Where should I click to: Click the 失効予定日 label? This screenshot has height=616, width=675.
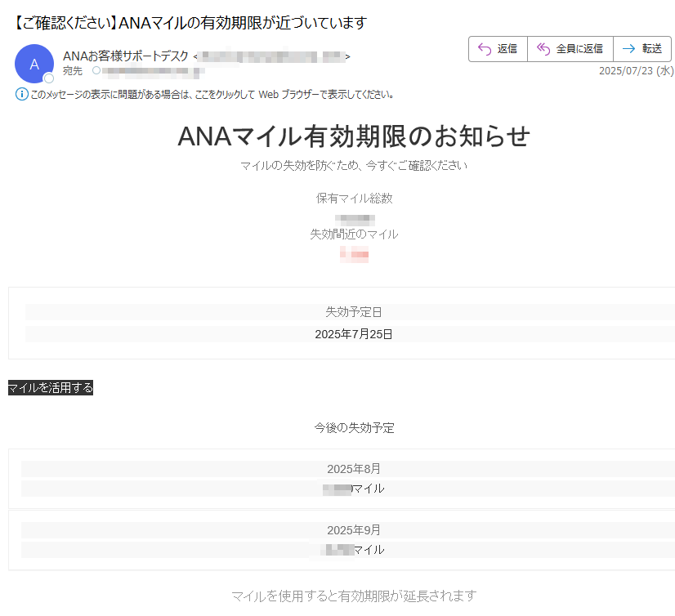pos(354,312)
